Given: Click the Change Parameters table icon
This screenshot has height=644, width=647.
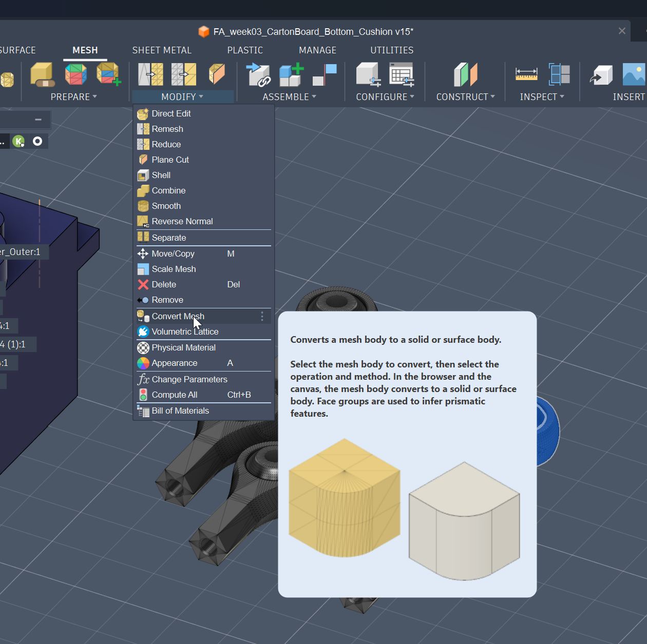Looking at the screenshot, I should pos(401,74).
